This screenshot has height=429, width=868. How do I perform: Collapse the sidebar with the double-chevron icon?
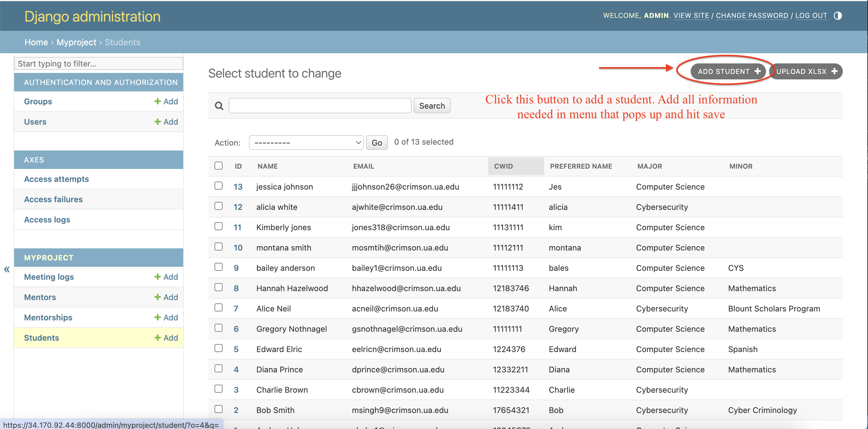[x=7, y=269]
